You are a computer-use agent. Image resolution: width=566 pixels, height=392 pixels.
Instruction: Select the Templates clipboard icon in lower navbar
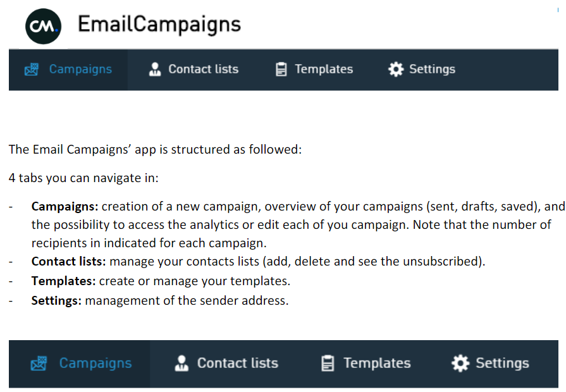pos(328,364)
